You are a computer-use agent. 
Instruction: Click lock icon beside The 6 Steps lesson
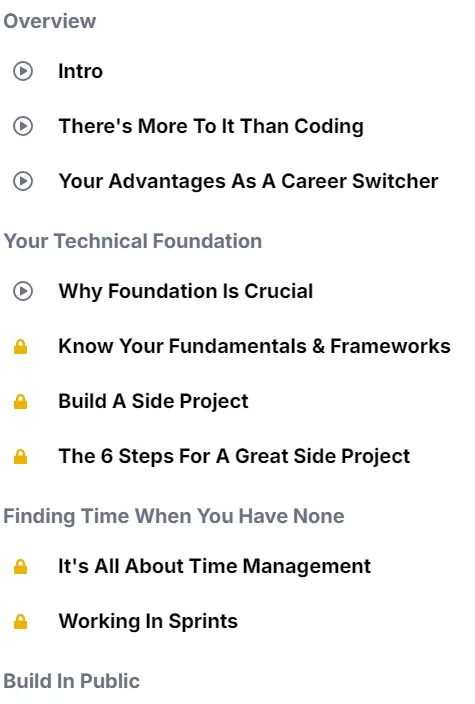tap(21, 456)
